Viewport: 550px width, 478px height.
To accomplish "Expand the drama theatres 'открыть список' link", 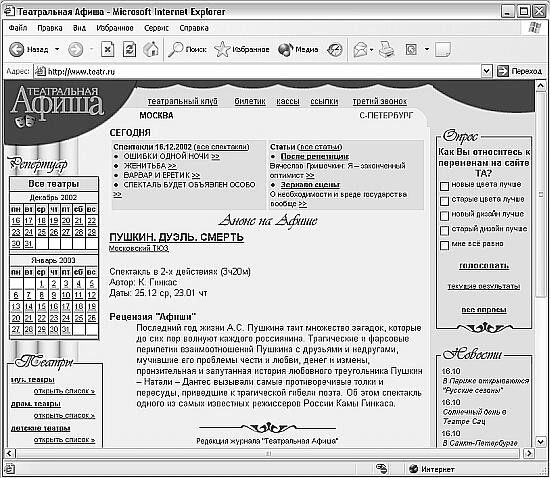I will (x=64, y=415).
